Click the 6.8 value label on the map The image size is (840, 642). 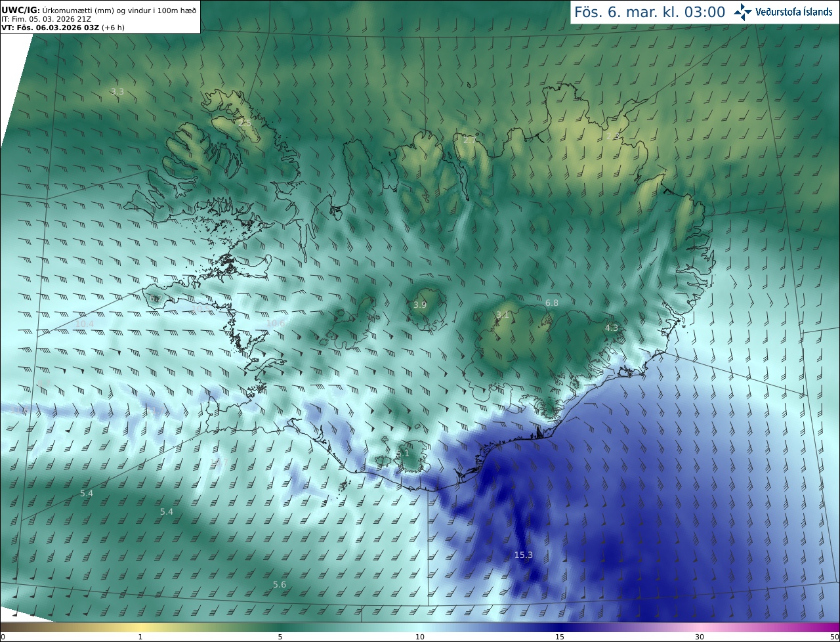(552, 303)
